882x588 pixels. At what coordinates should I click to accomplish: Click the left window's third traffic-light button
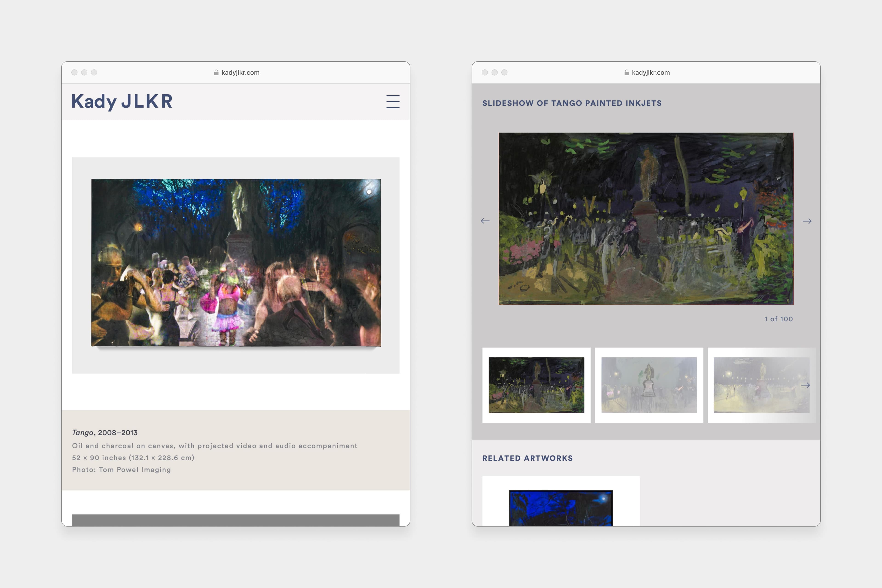[x=94, y=72]
